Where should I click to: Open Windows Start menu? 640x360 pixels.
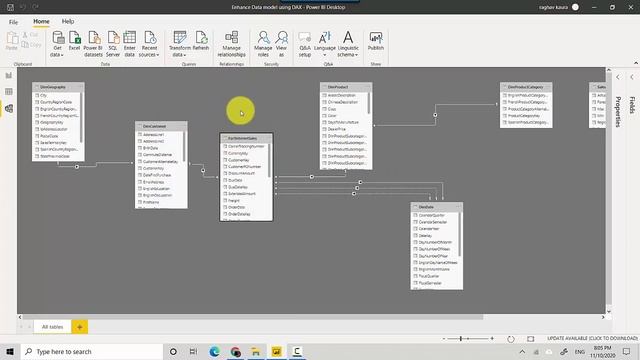click(10, 351)
